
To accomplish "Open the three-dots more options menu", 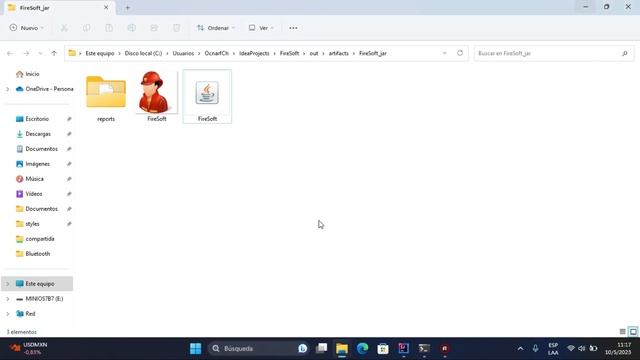I will click(293, 28).
